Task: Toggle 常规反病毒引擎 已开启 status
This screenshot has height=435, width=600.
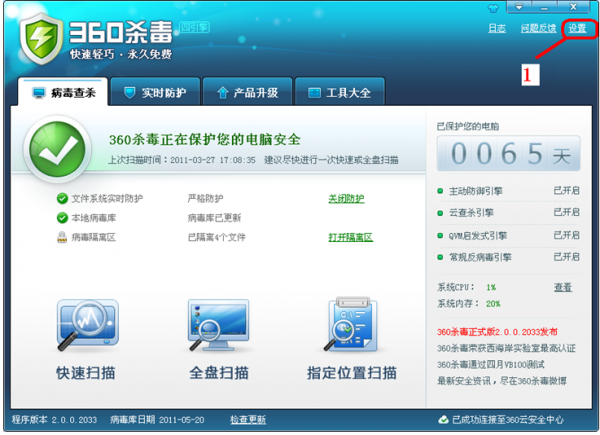Action: (567, 257)
